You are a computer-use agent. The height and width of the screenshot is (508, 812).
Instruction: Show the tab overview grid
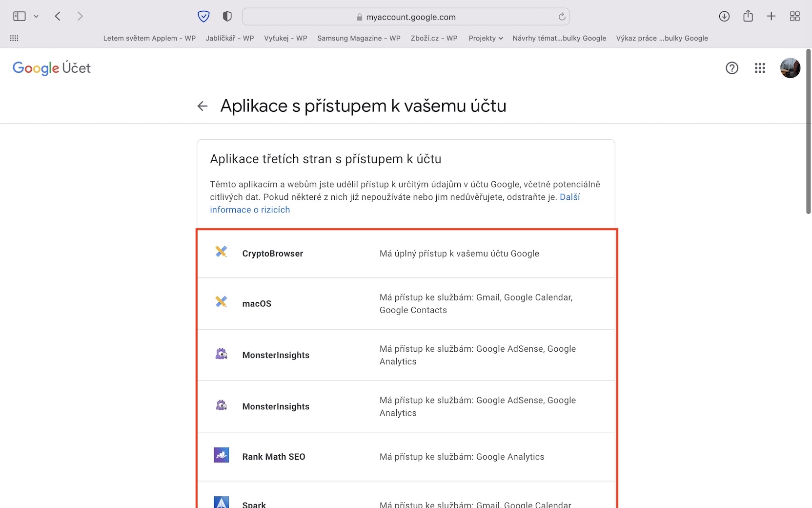pyautogui.click(x=794, y=17)
